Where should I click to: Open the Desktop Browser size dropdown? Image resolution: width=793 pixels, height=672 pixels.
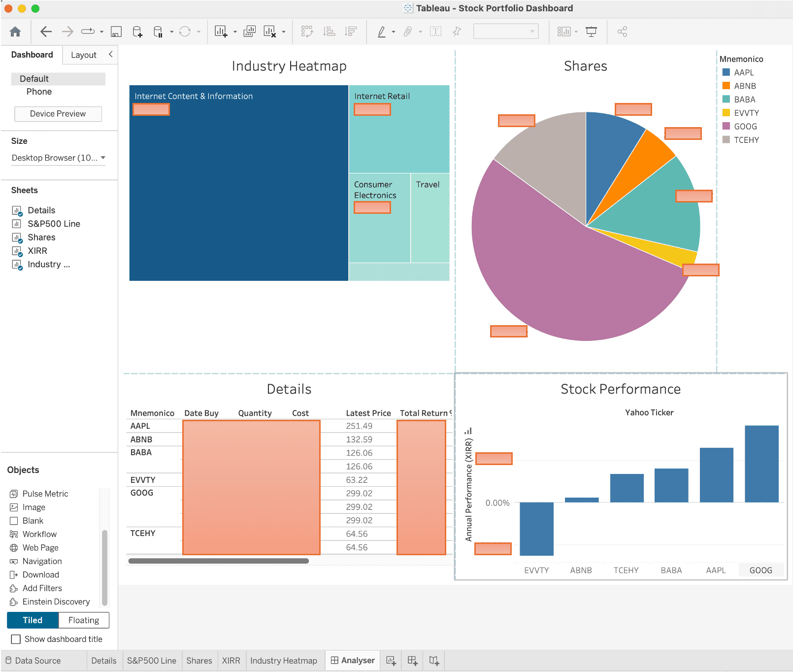58,158
